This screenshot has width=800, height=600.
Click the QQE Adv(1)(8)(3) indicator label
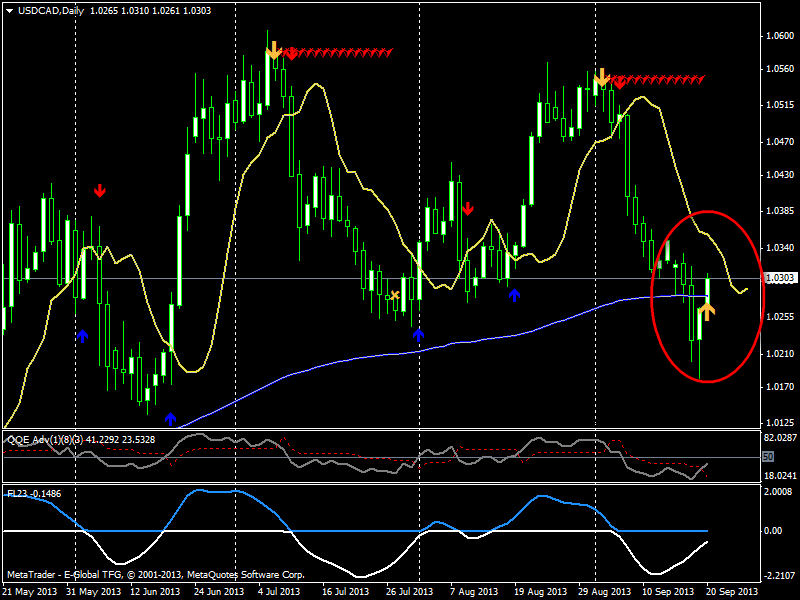point(45,440)
